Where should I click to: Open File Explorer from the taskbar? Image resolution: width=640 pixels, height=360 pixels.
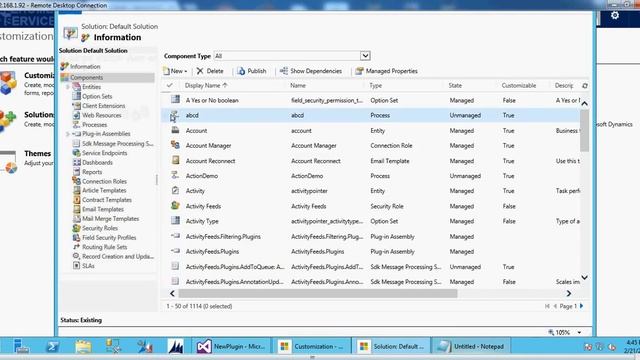point(83,347)
